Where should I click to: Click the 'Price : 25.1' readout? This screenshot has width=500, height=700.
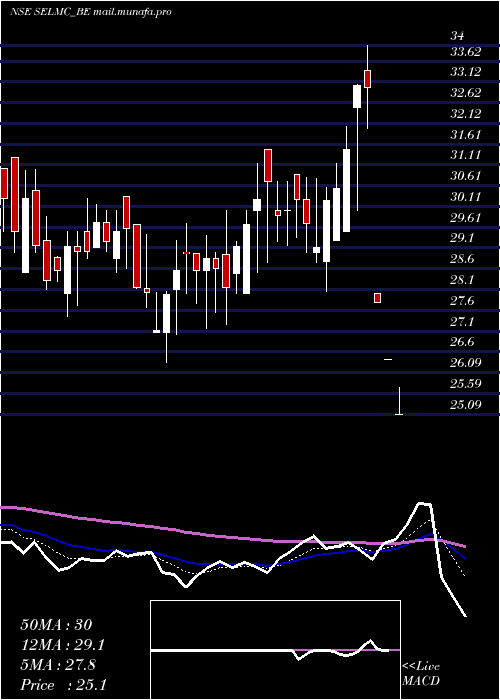[x=63, y=685]
